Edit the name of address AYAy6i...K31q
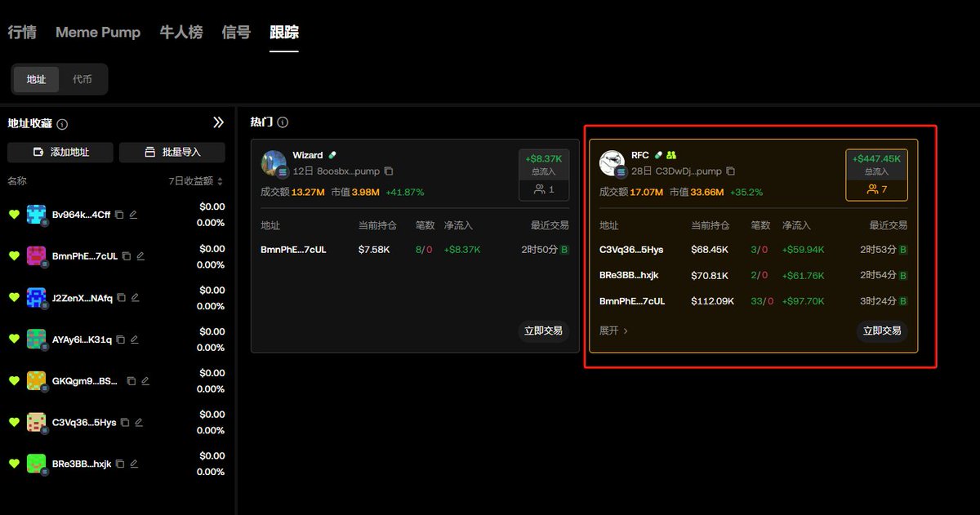This screenshot has height=515, width=980. tap(134, 340)
